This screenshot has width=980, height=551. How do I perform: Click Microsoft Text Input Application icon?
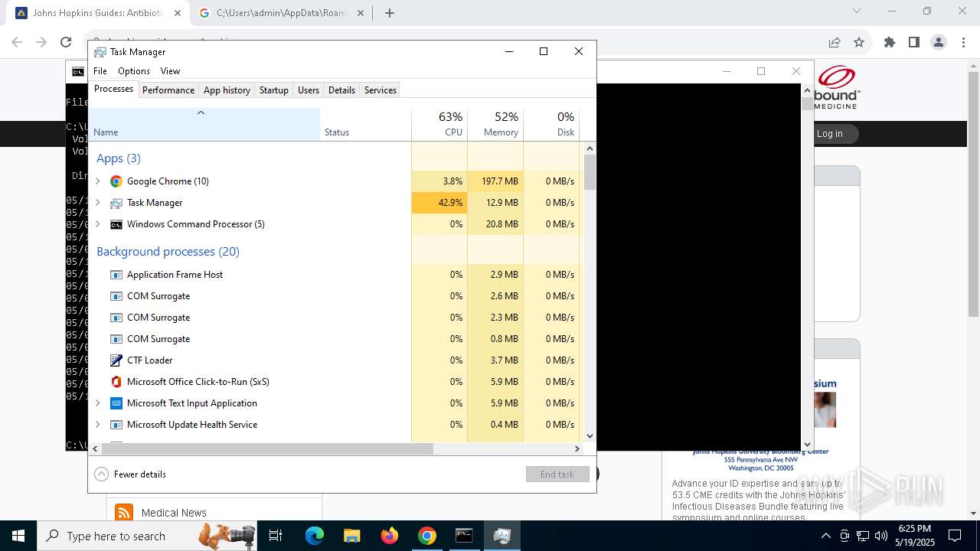click(x=116, y=403)
